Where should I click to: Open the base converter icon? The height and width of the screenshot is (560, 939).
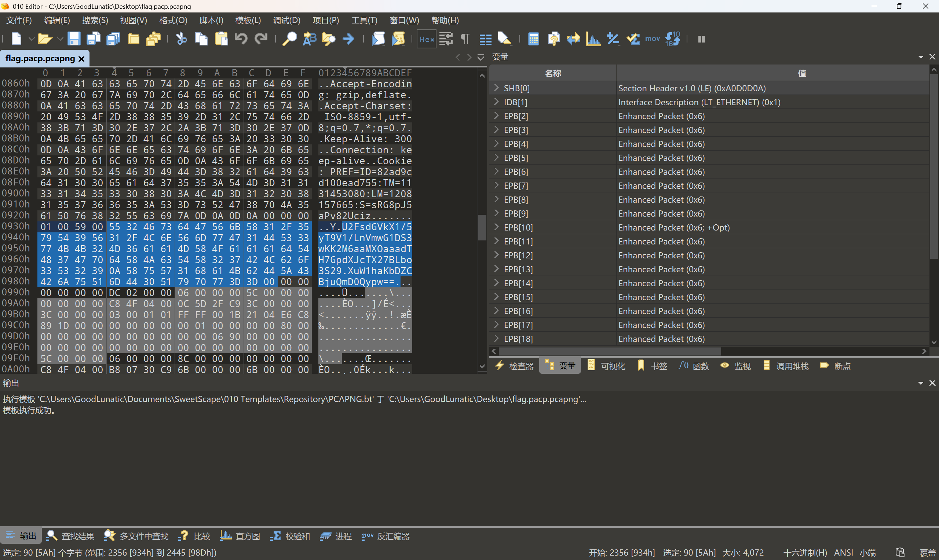tap(553, 39)
